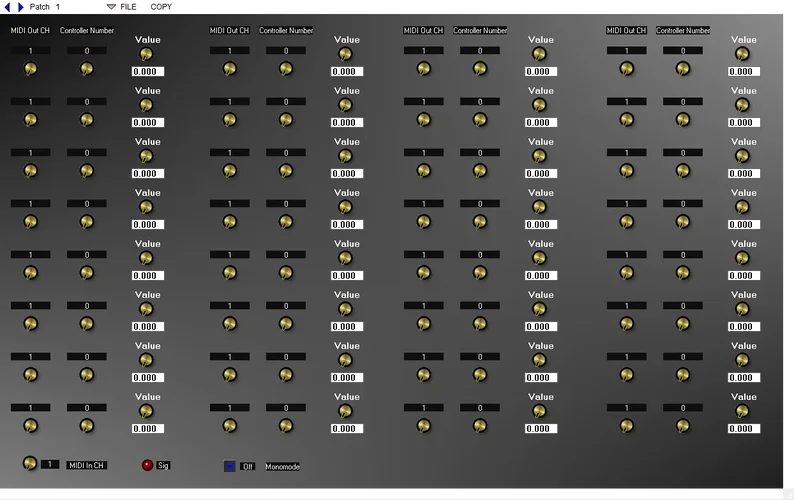Turn second bank row 6 MIDI Out CH knob

click(229, 324)
